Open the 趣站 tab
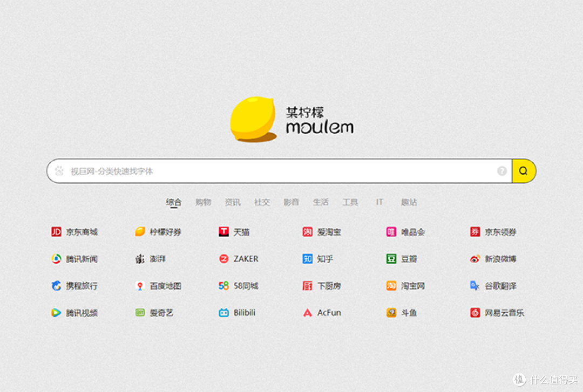 (409, 202)
